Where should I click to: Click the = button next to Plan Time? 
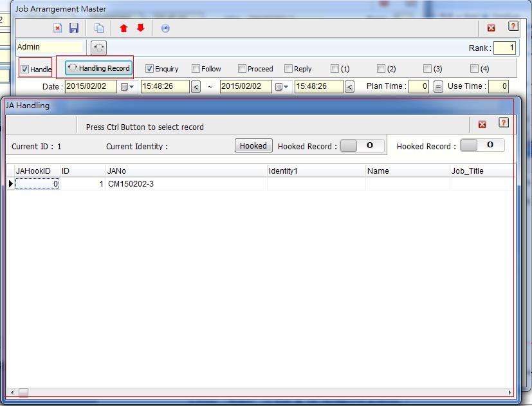click(438, 87)
